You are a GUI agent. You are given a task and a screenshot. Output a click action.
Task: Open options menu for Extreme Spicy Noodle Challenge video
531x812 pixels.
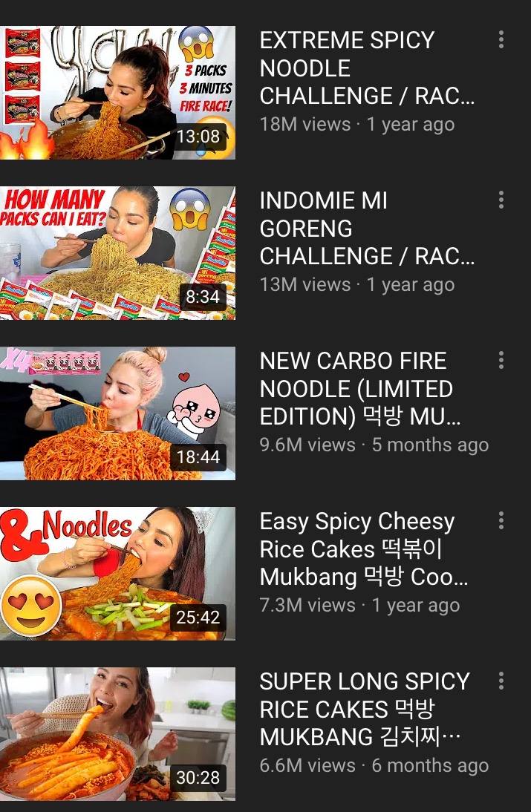click(x=501, y=39)
